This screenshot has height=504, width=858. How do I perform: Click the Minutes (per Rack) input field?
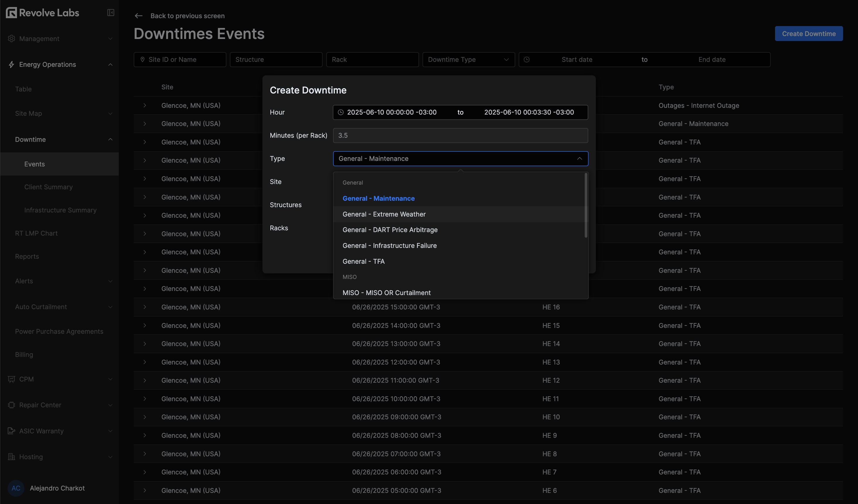[x=460, y=135]
